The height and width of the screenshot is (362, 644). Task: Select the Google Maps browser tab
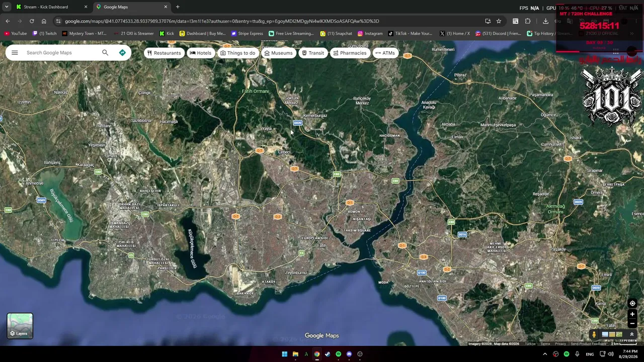pyautogui.click(x=131, y=7)
